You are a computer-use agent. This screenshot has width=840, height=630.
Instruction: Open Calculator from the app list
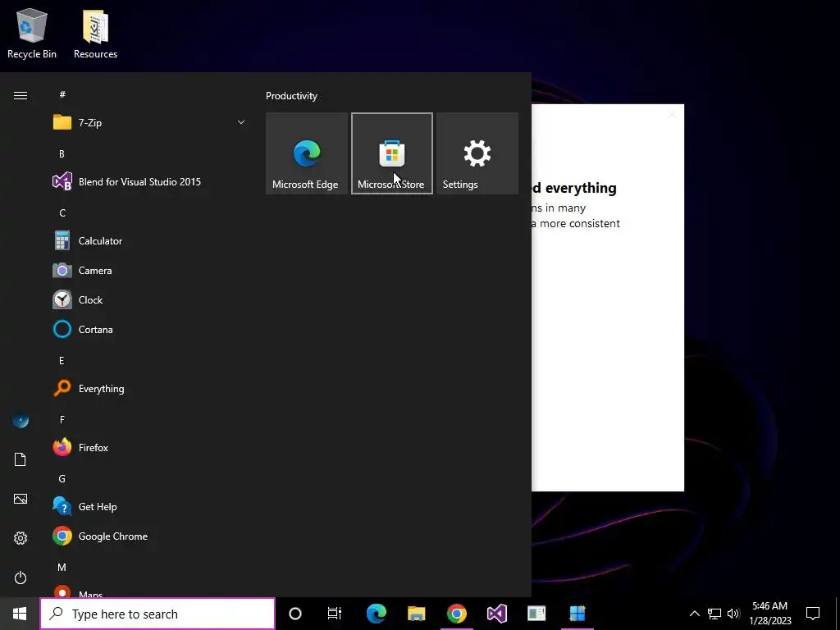(149, 241)
